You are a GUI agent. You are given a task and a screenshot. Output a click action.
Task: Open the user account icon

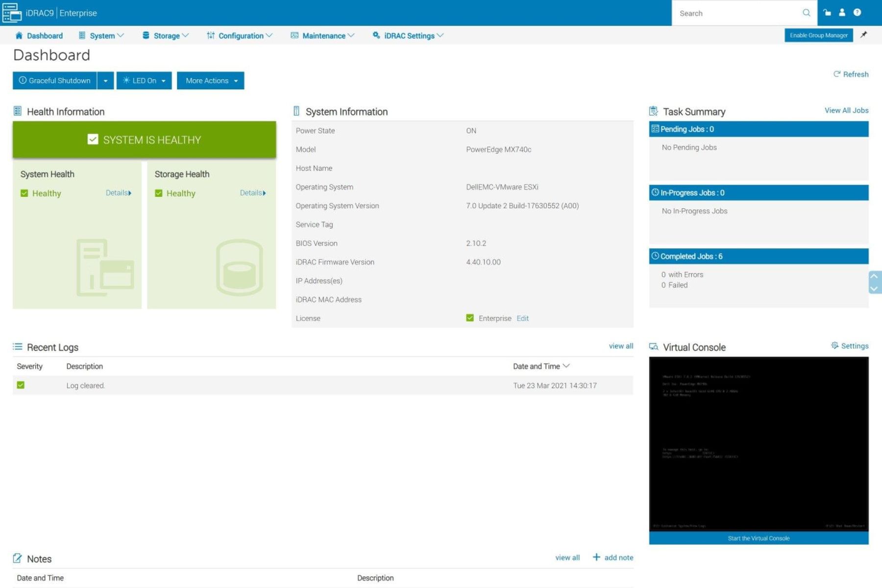pyautogui.click(x=842, y=13)
